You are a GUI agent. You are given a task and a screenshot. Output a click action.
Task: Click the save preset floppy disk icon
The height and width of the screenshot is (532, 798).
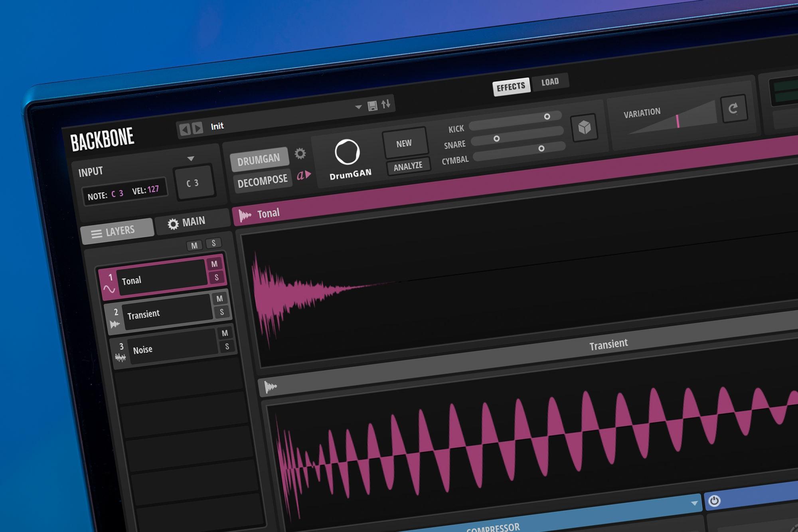(x=372, y=106)
